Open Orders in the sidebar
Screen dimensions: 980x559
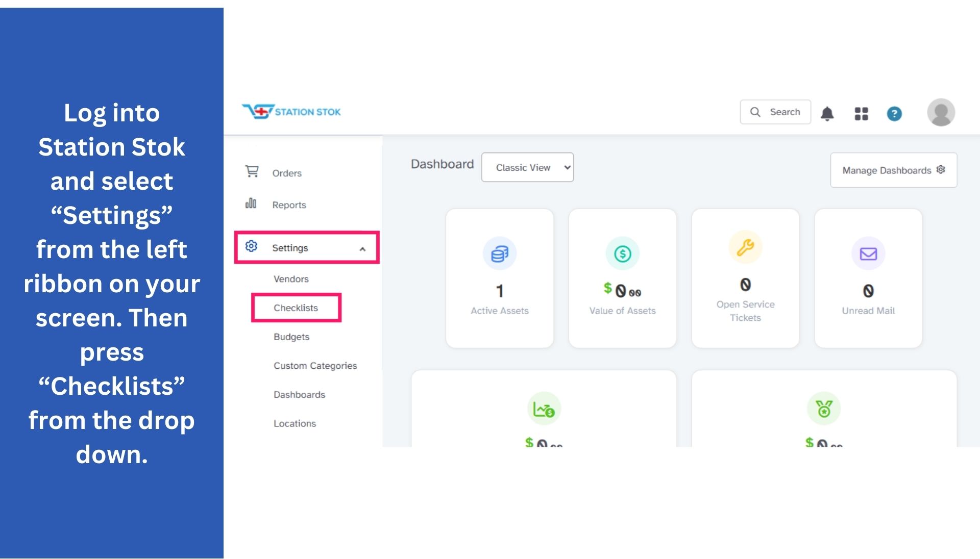[286, 173]
